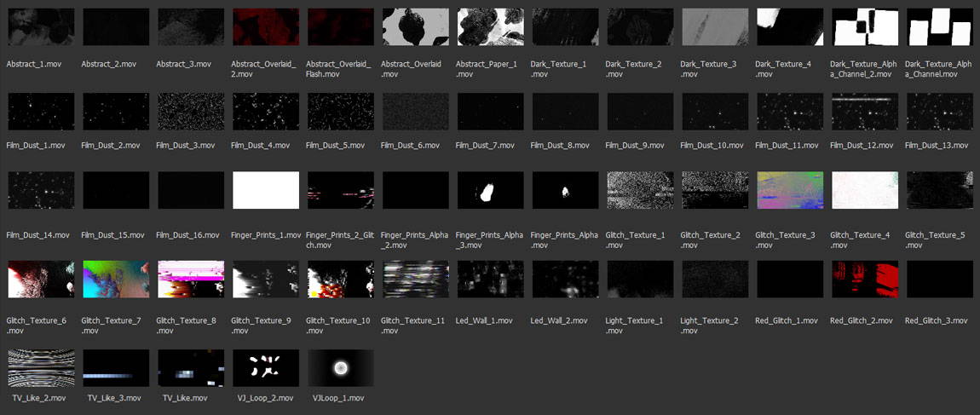Select the Film_Dust_10.mov thumbnail

[x=716, y=112]
